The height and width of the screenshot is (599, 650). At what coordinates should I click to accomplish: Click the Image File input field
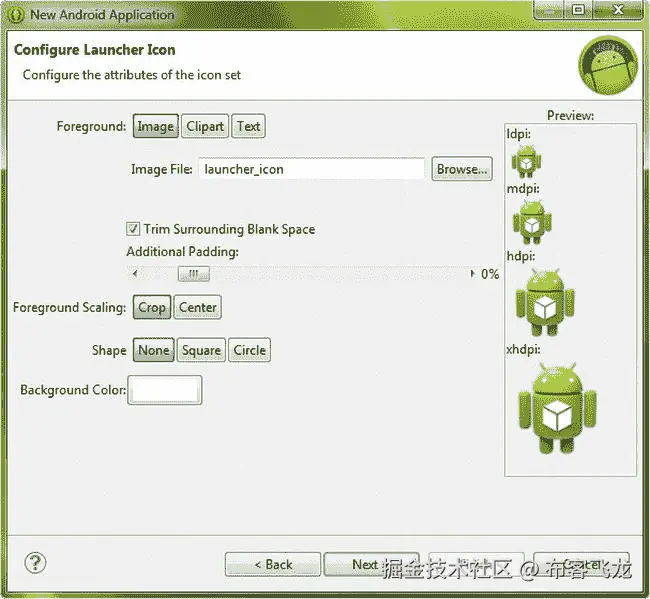pos(311,169)
